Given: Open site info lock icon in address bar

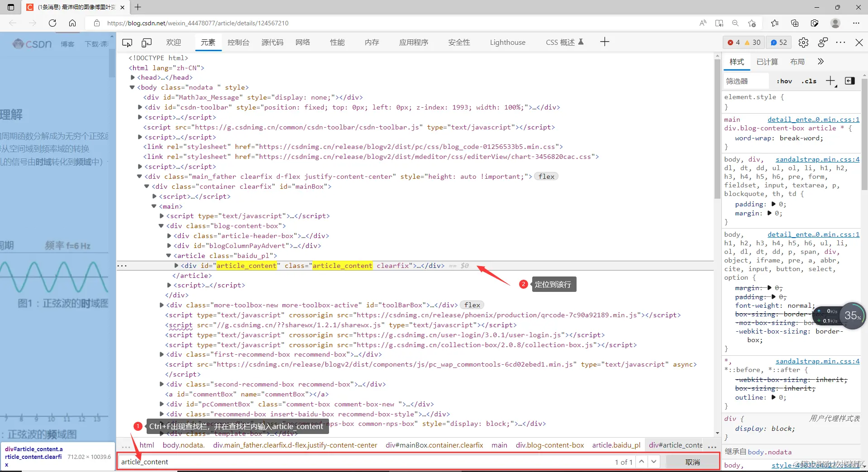Looking at the screenshot, I should tap(96, 23).
